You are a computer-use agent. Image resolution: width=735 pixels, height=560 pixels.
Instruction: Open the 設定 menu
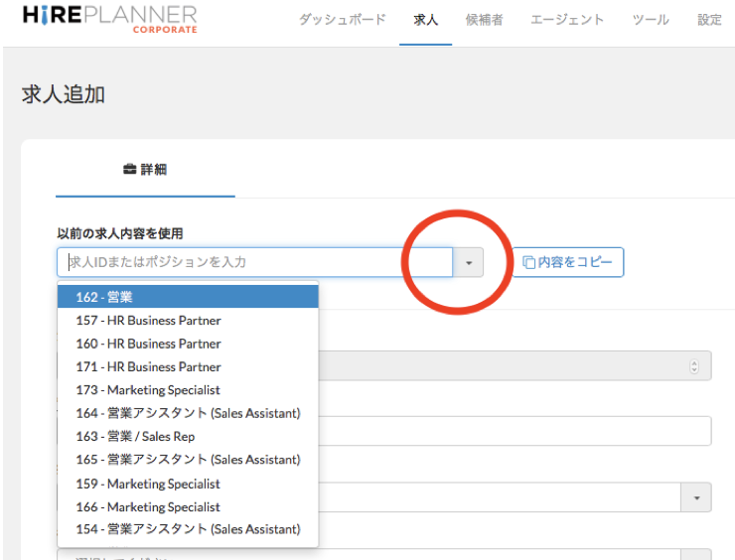point(709,20)
